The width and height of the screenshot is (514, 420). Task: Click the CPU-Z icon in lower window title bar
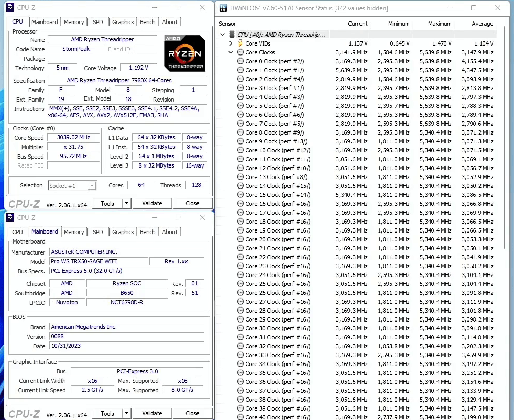[10, 217]
